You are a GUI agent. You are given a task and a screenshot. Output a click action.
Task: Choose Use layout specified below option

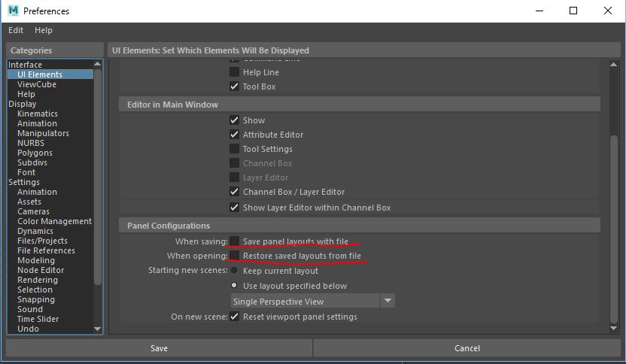235,286
